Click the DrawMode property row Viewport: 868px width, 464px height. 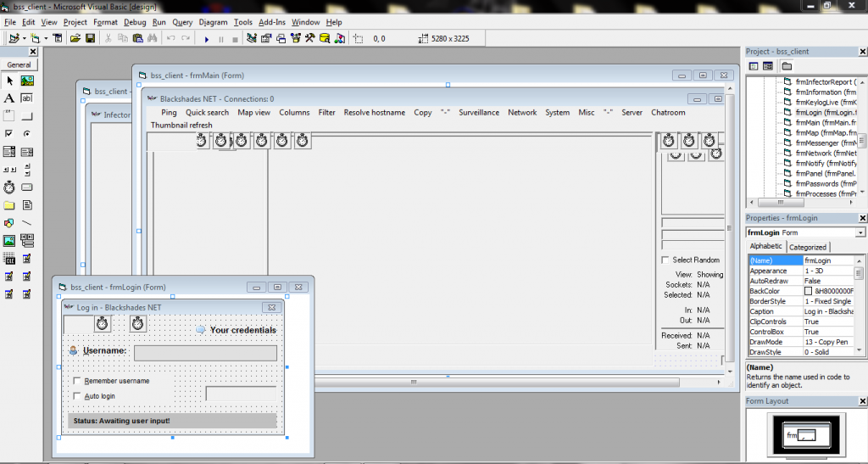pyautogui.click(x=800, y=342)
